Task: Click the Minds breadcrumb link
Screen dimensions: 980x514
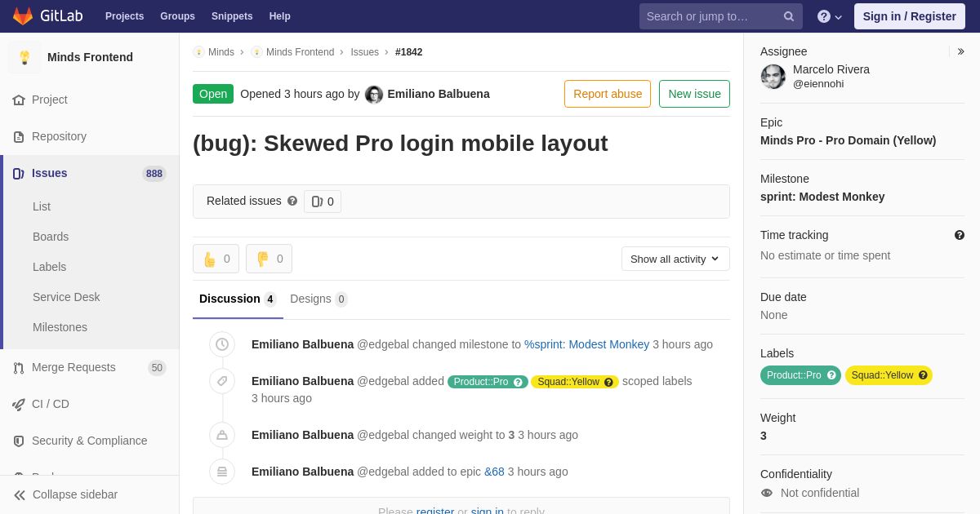Action: tap(221, 52)
